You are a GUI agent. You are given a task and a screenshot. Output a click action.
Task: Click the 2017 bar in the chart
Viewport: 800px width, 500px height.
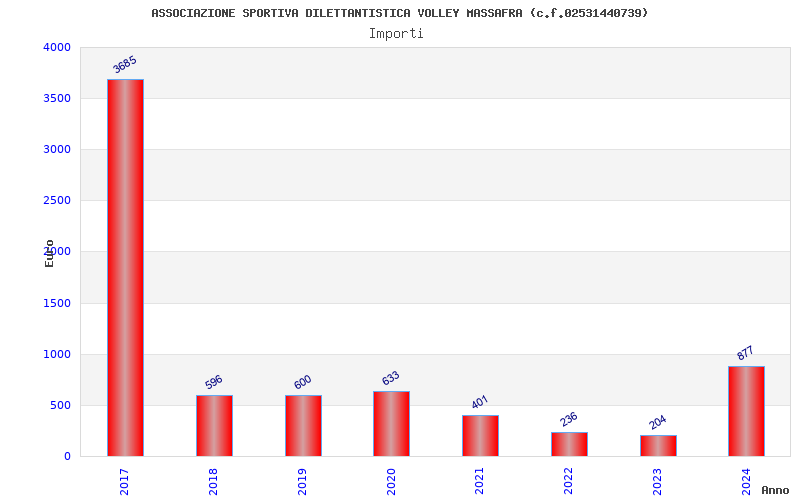pyautogui.click(x=126, y=268)
